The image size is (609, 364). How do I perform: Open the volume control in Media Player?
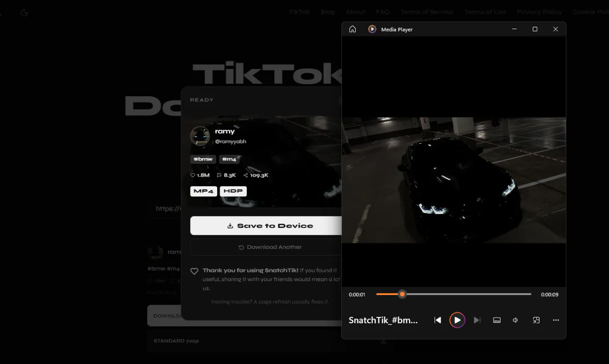[516, 320]
